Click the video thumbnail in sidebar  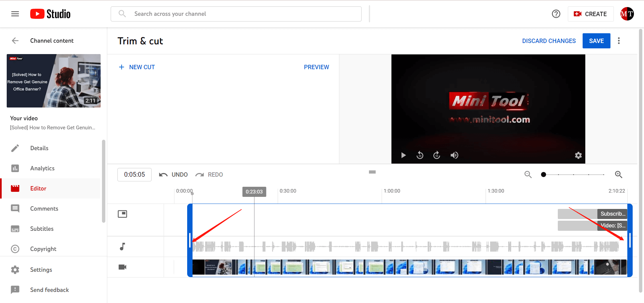[54, 81]
